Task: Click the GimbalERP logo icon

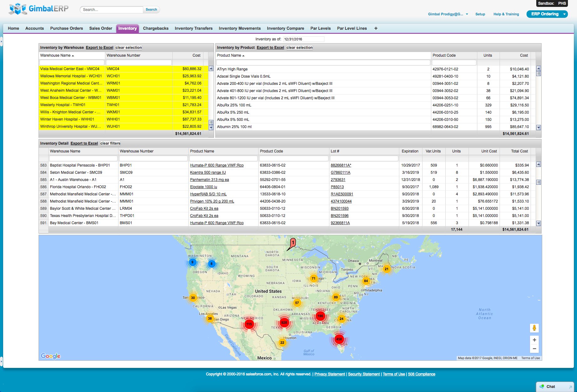Action: pos(18,9)
